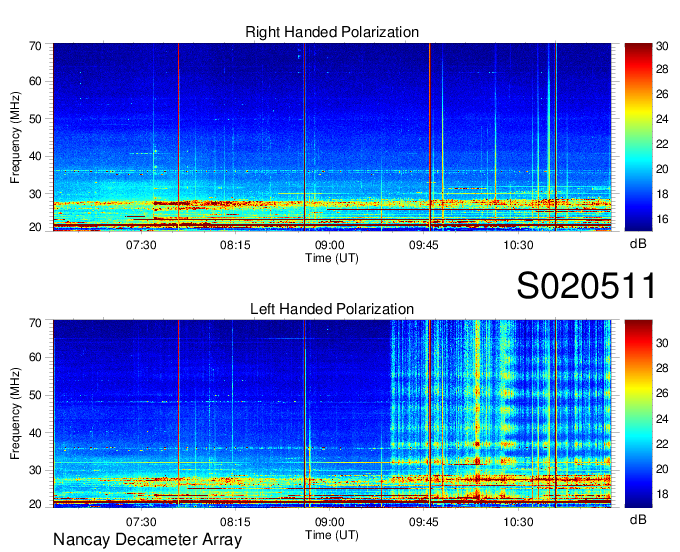
Task: Click the 60 MHz tick on the left-handed plot
Action: pos(35,357)
